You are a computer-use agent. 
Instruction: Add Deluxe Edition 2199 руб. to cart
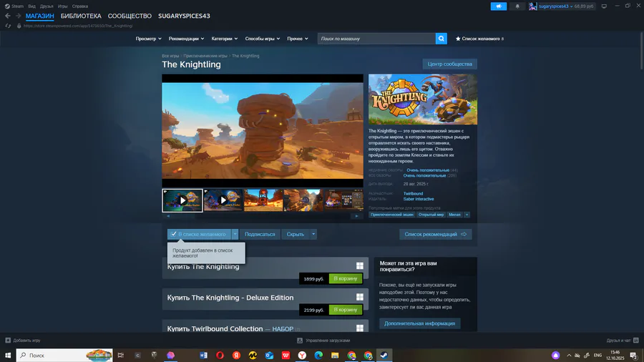[x=346, y=310]
